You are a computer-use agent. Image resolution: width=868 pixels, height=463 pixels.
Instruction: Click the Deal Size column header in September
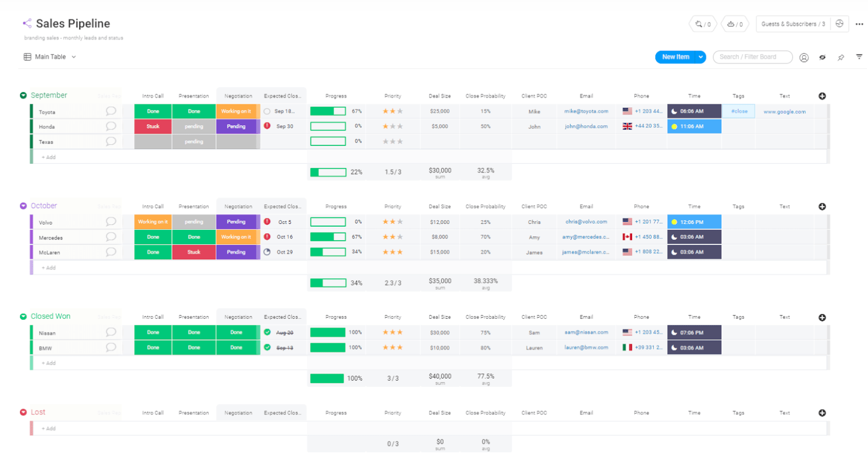[439, 96]
